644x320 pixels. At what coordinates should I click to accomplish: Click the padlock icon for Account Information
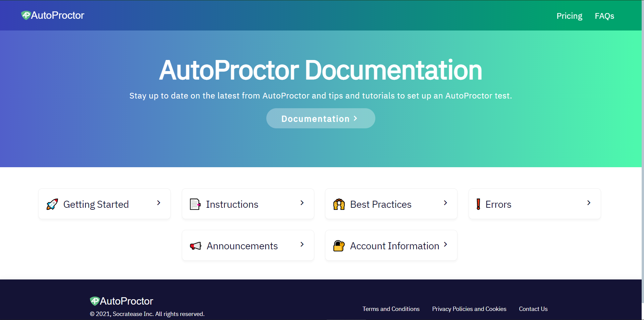pos(339,246)
